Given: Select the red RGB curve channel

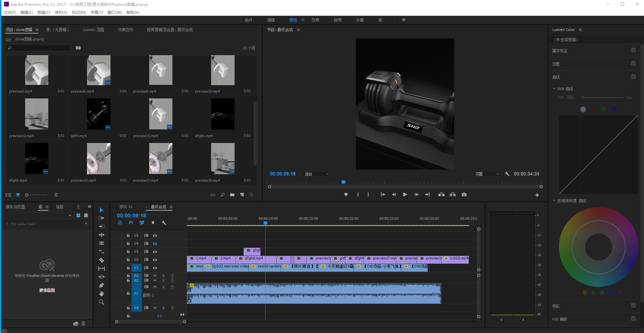Looking at the screenshot, I should (594, 109).
